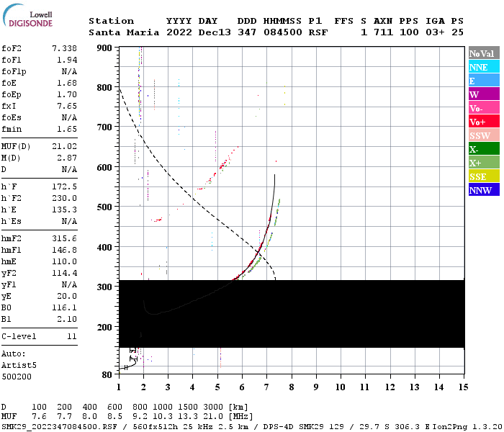Click the fxI value 7.65

67,106
